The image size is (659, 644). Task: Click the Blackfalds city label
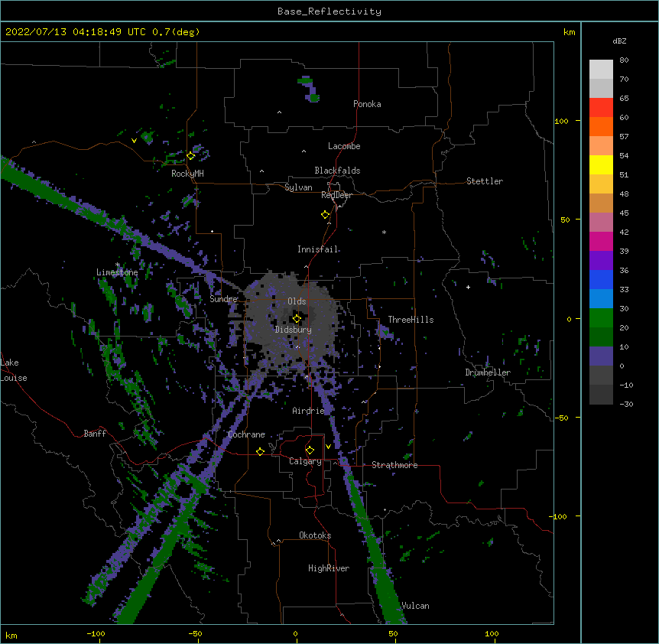[x=337, y=171]
